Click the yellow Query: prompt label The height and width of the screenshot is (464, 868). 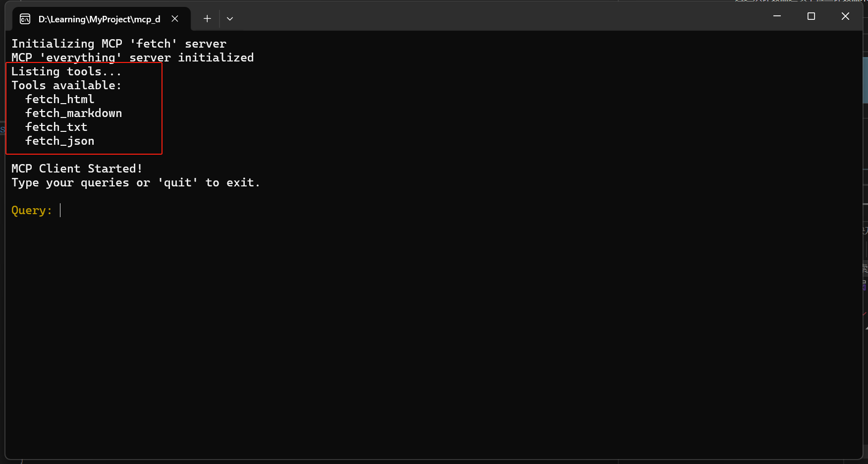click(x=32, y=210)
